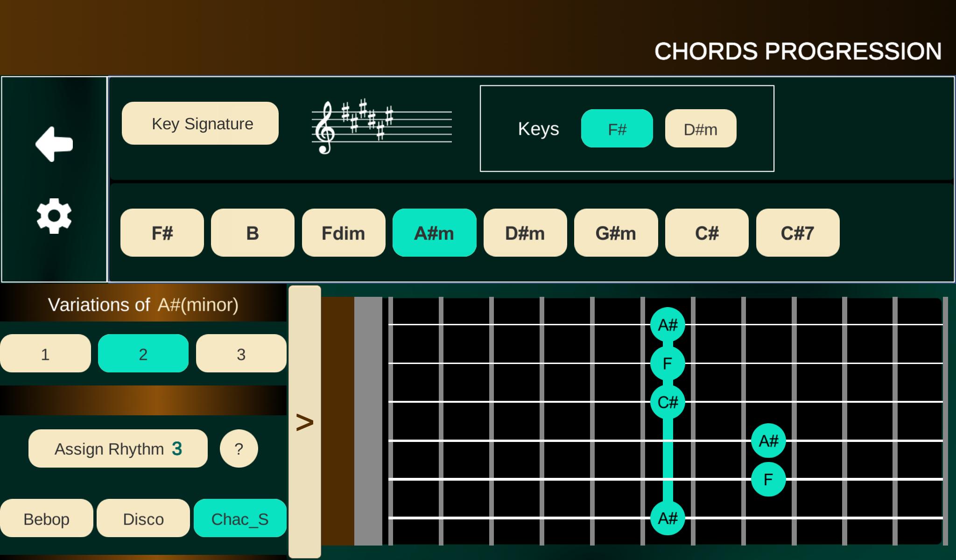Tap the C# note on the fretboard

pyautogui.click(x=668, y=402)
